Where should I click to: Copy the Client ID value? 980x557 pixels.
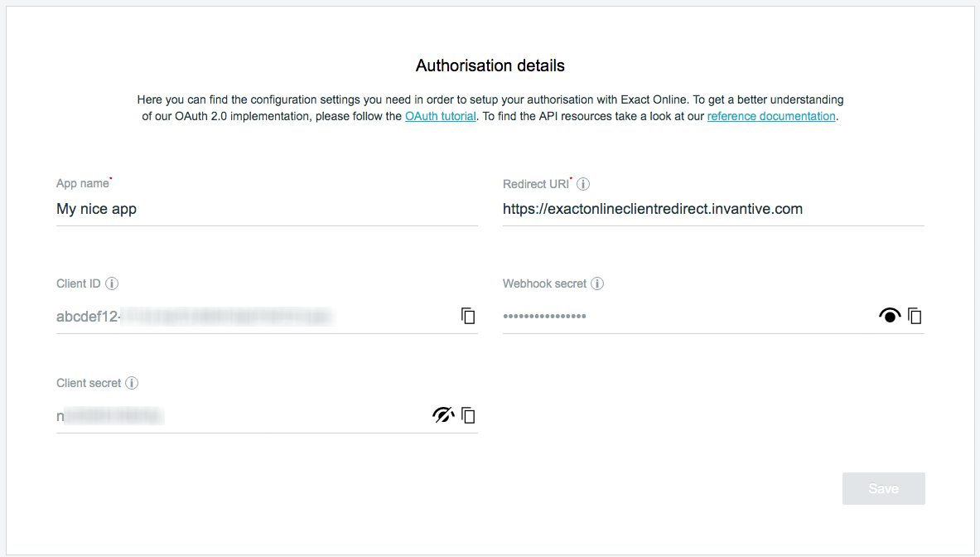[x=468, y=317]
